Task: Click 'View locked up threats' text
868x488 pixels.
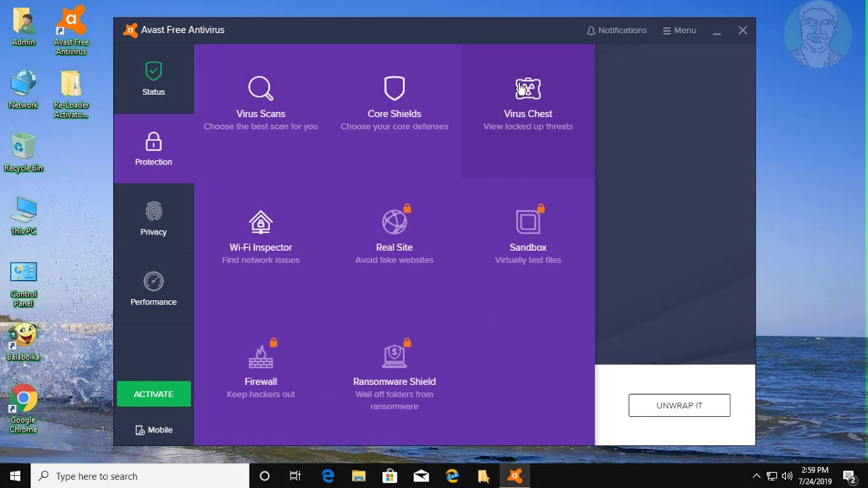Action: coord(528,126)
